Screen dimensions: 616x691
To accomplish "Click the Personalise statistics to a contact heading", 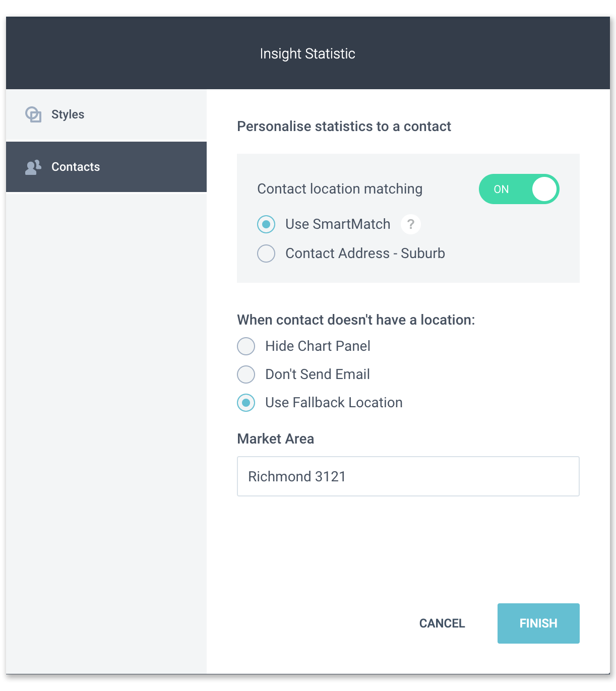I will (x=344, y=127).
